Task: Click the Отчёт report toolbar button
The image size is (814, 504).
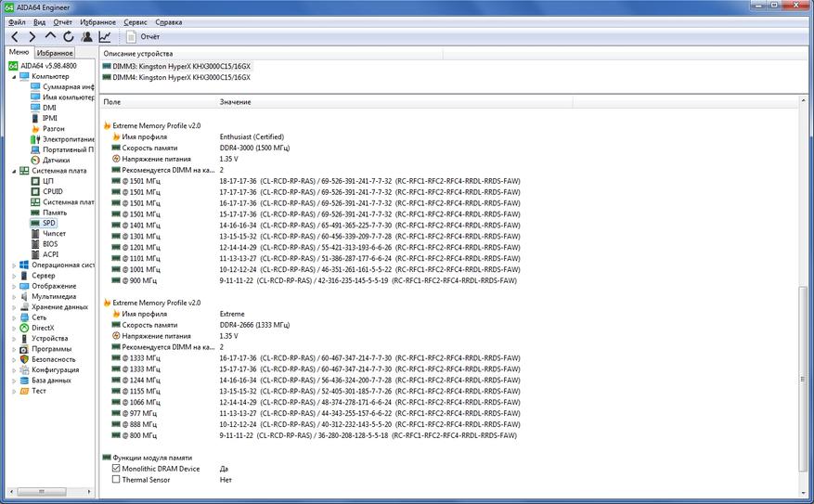Action: click(x=143, y=36)
